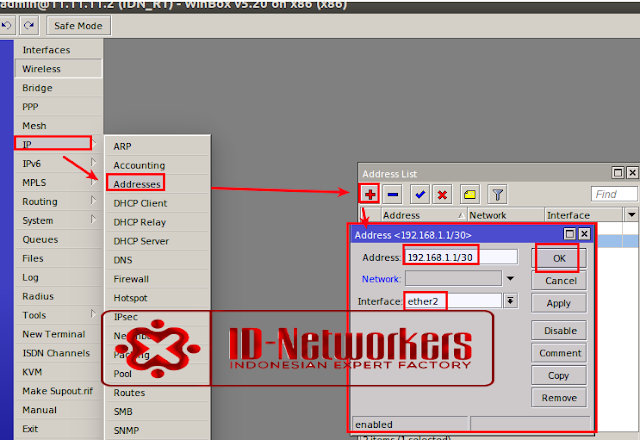Click the Redo arrow icon
Viewport: 640px width, 440px height.
click(29, 26)
